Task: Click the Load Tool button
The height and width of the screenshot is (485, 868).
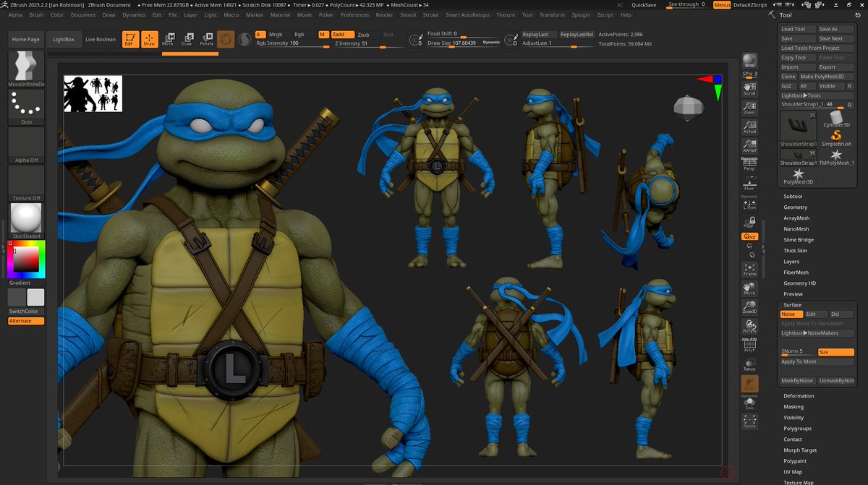Action: 798,29
